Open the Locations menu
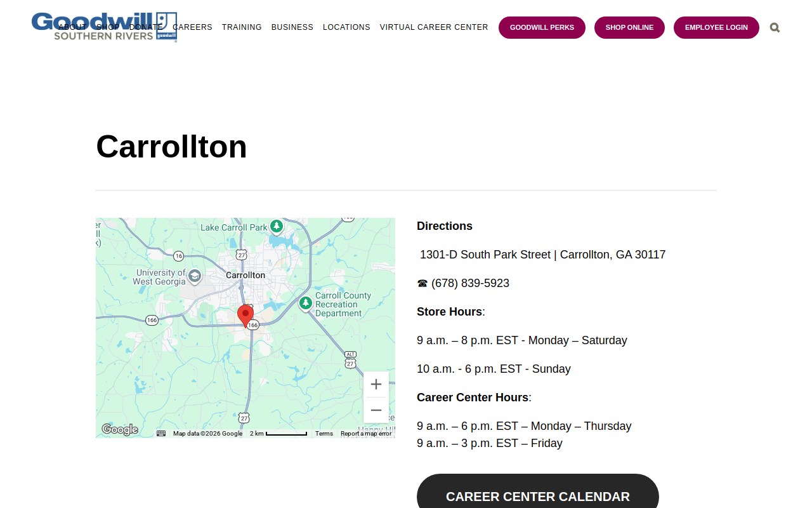Viewport: 812px width, 508px height. [346, 27]
